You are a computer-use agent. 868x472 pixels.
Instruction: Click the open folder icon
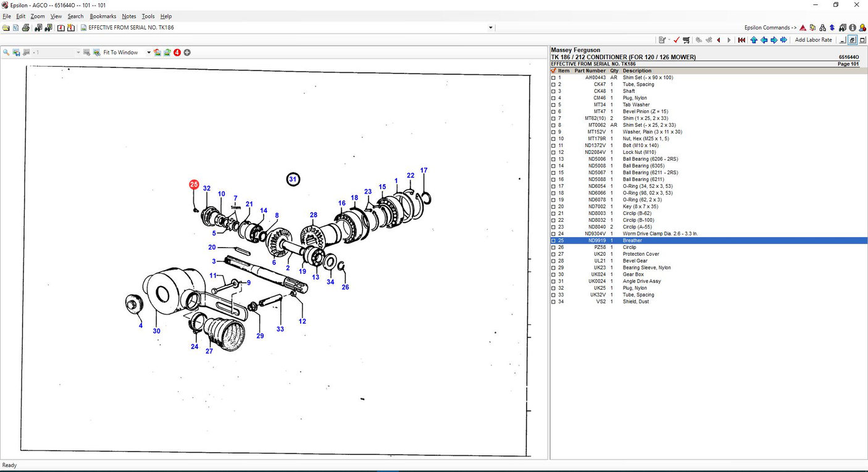[6, 28]
